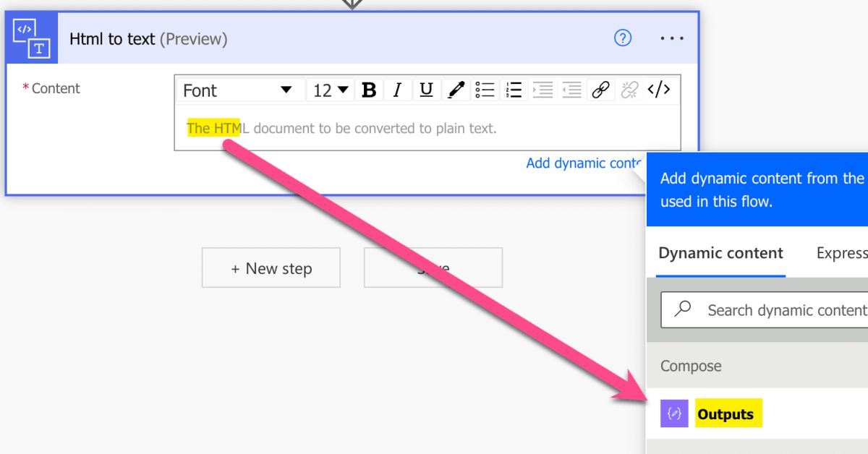The width and height of the screenshot is (868, 454).
Task: Collapse the Compose section
Action: pyautogui.click(x=690, y=366)
